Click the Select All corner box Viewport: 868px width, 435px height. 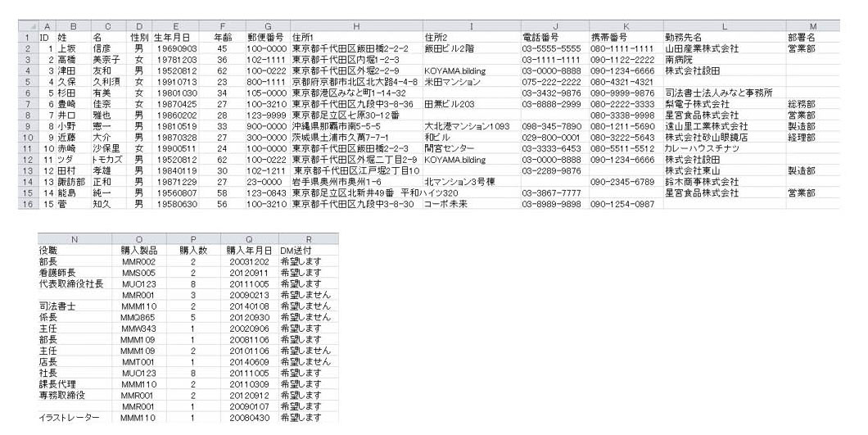coord(27,26)
